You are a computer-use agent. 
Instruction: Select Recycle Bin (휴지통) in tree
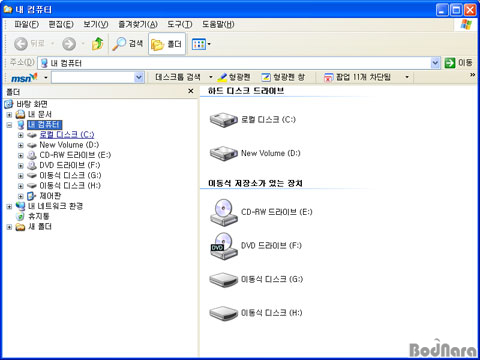click(x=39, y=216)
